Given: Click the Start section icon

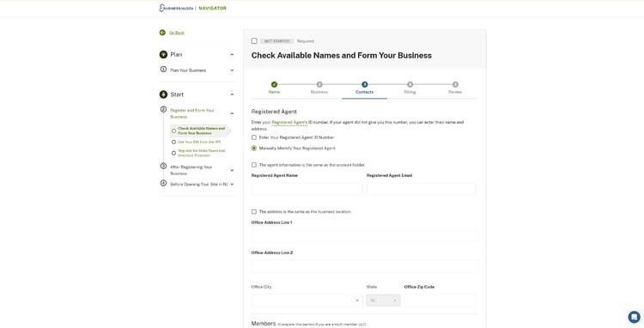Looking at the screenshot, I should click(163, 94).
